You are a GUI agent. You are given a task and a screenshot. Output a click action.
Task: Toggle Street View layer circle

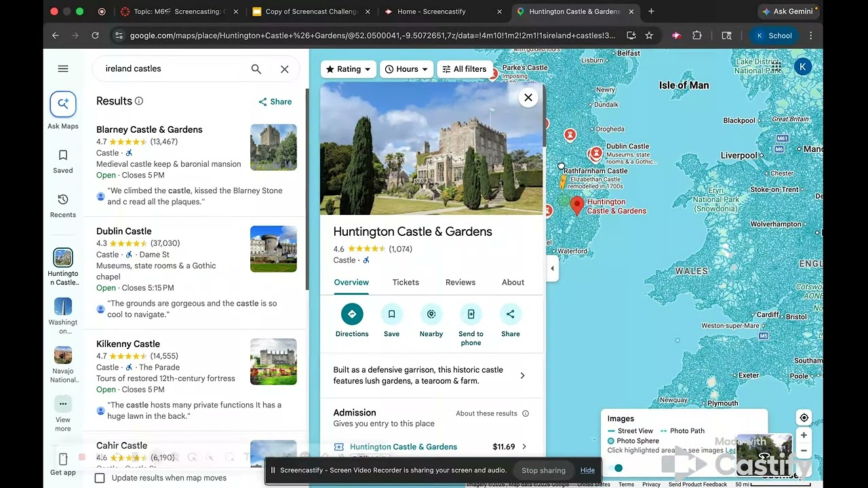coord(618,468)
